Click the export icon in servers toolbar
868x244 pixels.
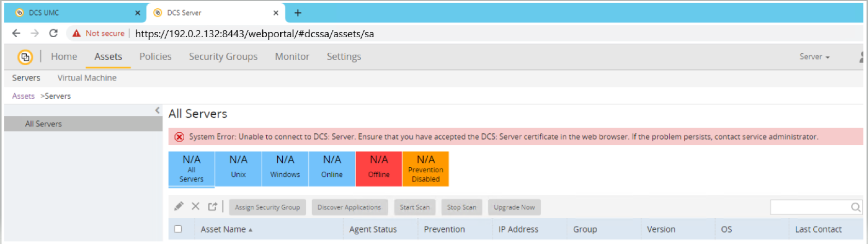(x=212, y=207)
